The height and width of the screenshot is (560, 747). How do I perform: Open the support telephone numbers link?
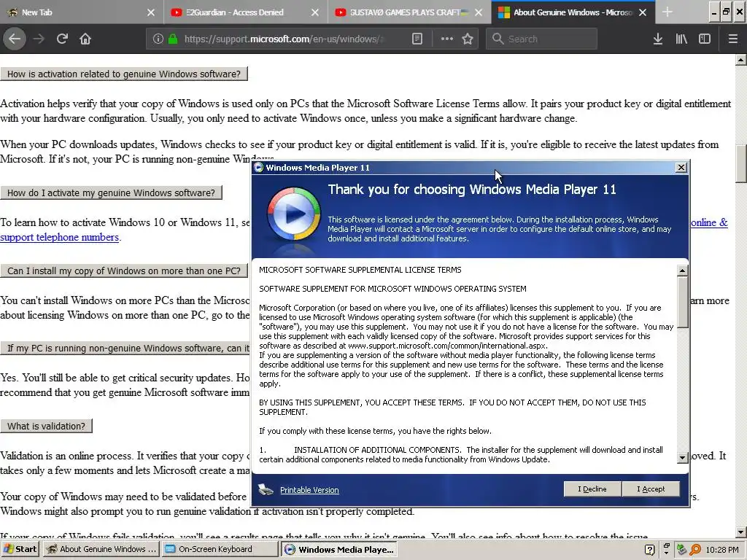[60, 237]
